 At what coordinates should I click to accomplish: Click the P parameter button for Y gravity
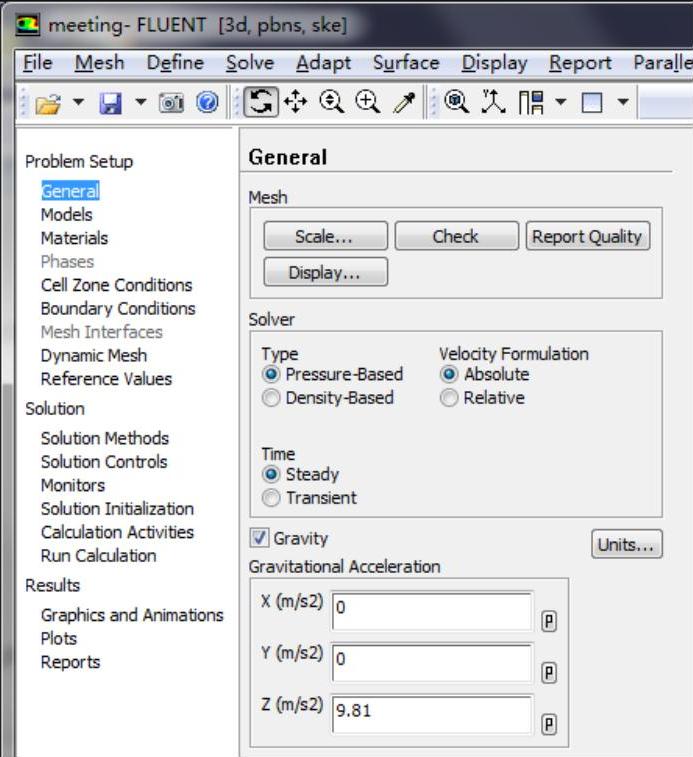coord(549,673)
